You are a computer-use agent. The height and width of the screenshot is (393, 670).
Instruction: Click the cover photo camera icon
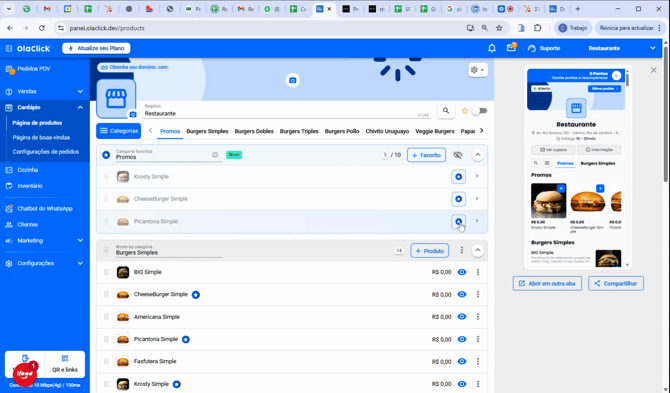[x=292, y=80]
